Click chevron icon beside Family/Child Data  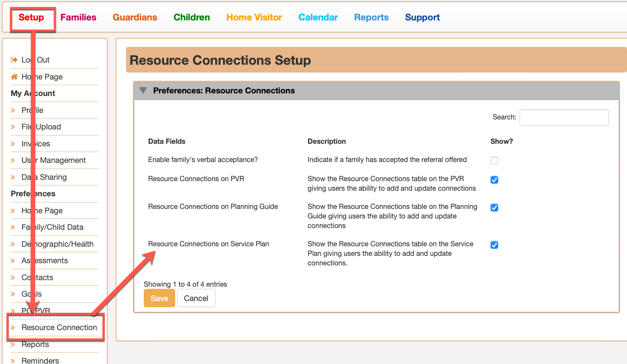click(x=13, y=227)
